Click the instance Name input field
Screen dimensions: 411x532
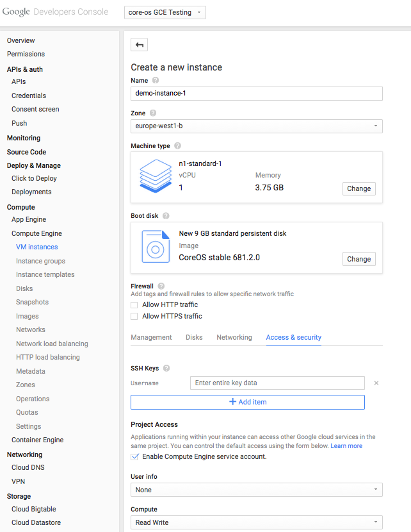tap(257, 94)
